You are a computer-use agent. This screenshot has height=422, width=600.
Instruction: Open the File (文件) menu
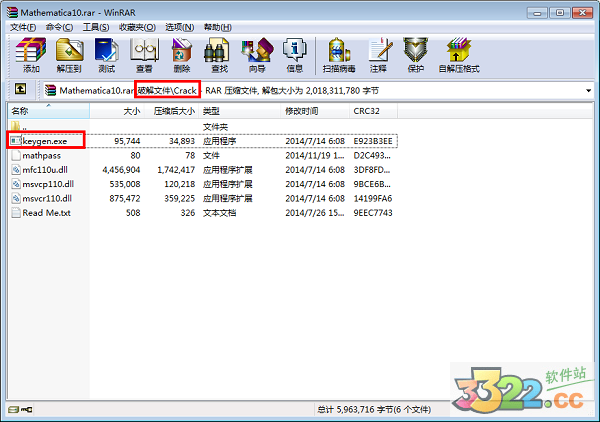point(23,27)
